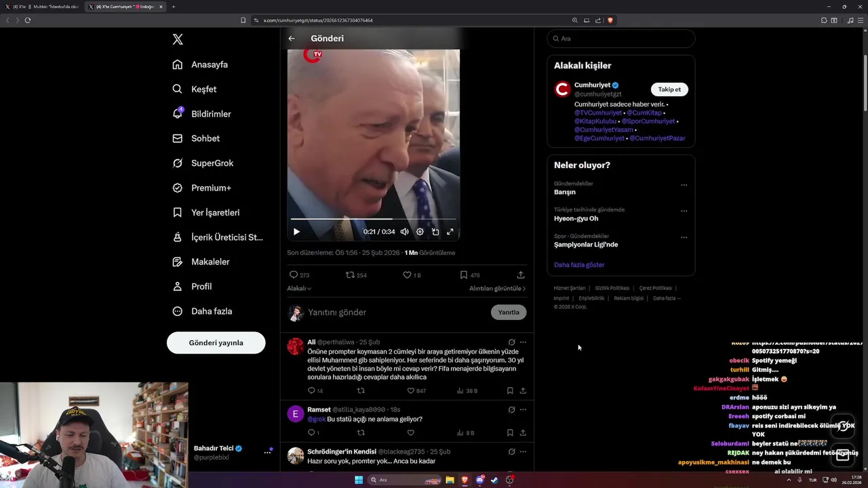Bookmark this page in browser toolbar
Viewport: 868px width, 488px height.
pyautogui.click(x=243, y=20)
